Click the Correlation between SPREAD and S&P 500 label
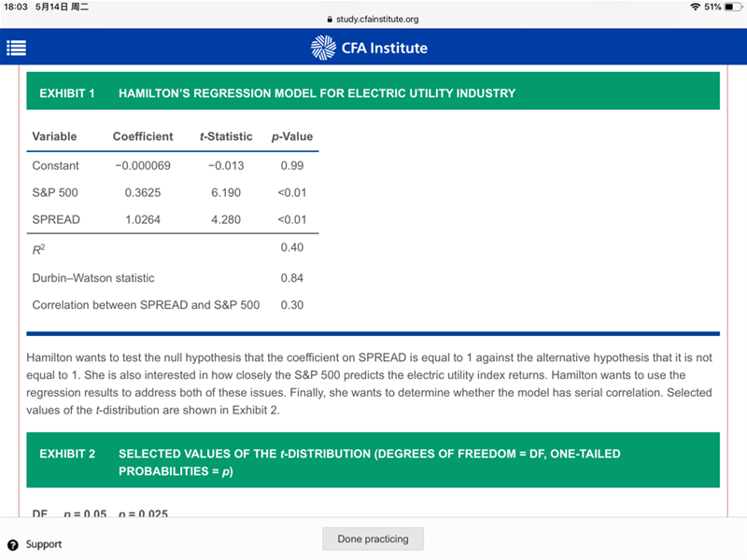This screenshot has height=560, width=747. tap(146, 305)
